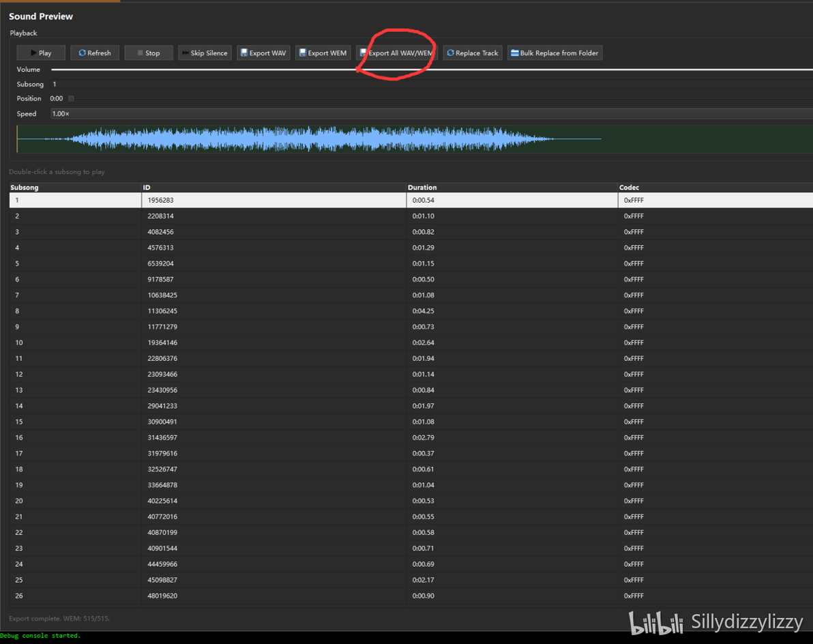Select row with ID 11771279
Image resolution: width=813 pixels, height=644 pixels.
click(411, 327)
